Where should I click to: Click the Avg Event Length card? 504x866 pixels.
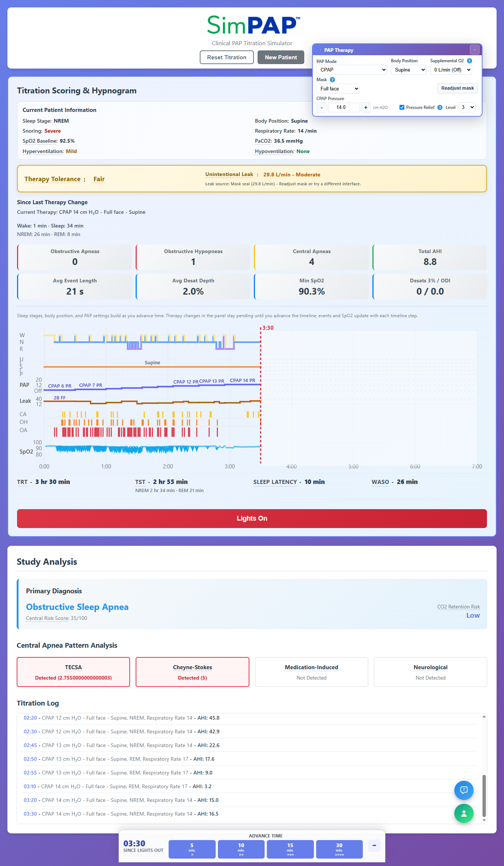tap(74, 286)
